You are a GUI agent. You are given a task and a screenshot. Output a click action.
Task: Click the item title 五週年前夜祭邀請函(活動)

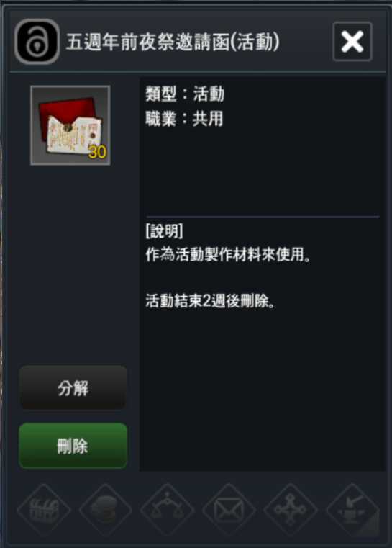point(173,42)
